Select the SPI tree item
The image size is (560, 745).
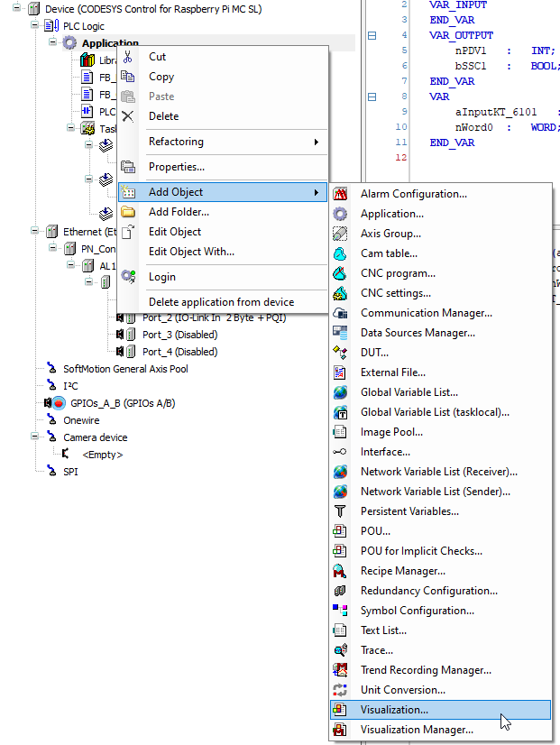tap(70, 472)
